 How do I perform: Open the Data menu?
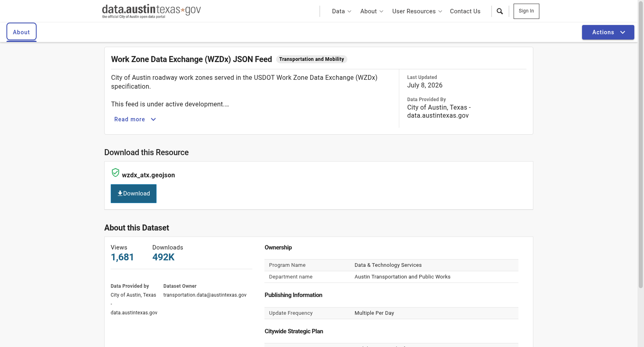point(342,11)
